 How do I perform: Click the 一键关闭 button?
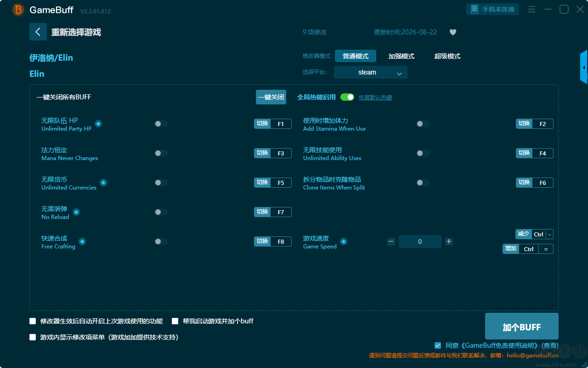(x=271, y=97)
